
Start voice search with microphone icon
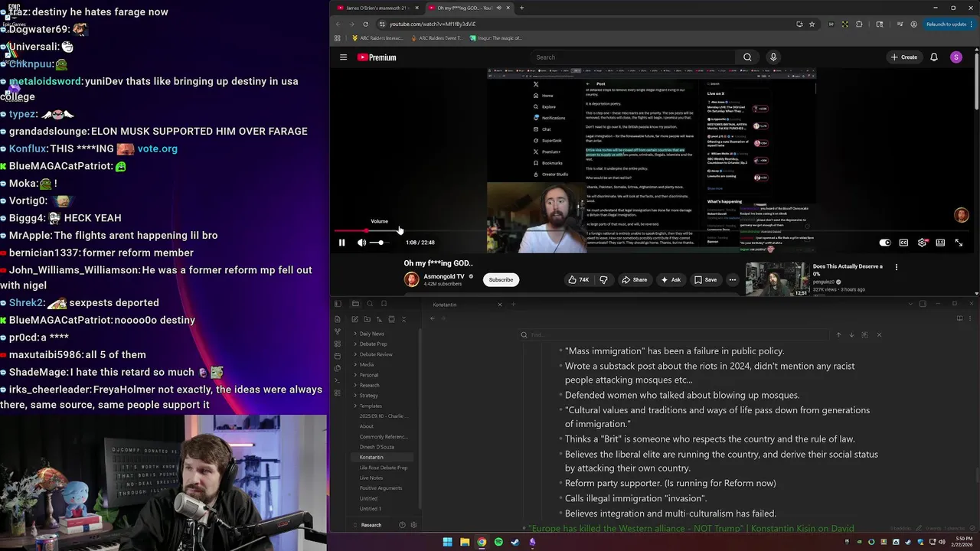773,57
